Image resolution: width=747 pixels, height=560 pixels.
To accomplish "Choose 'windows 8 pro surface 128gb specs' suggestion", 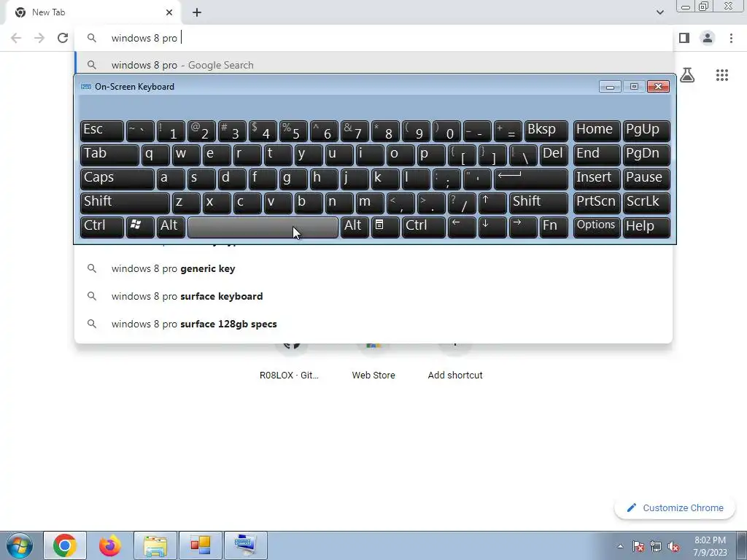I will click(x=373, y=324).
